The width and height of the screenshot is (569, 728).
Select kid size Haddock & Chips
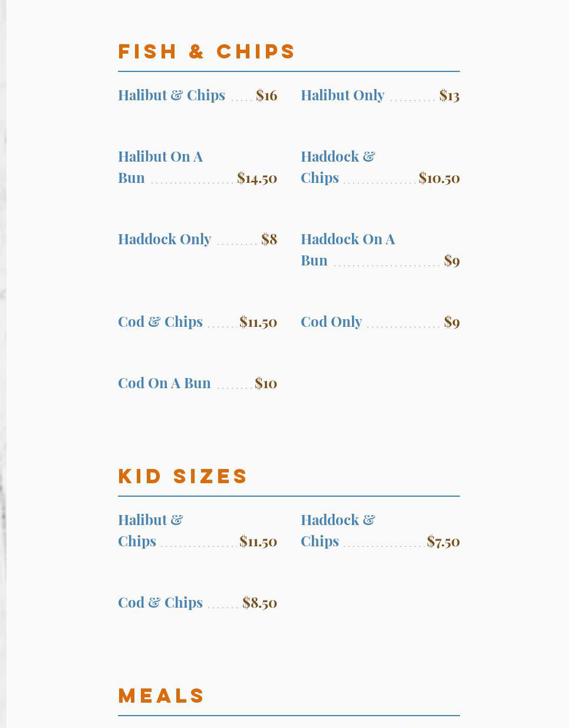point(338,530)
